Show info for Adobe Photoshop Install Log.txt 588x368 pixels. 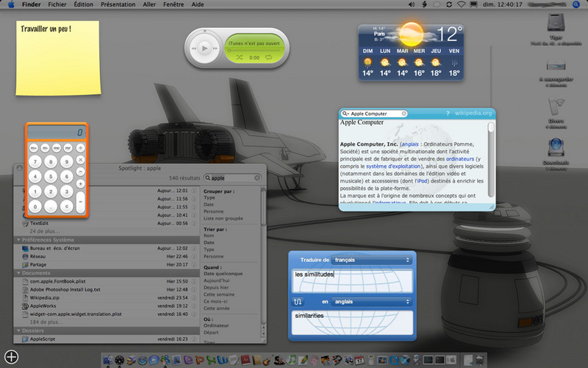194,289
